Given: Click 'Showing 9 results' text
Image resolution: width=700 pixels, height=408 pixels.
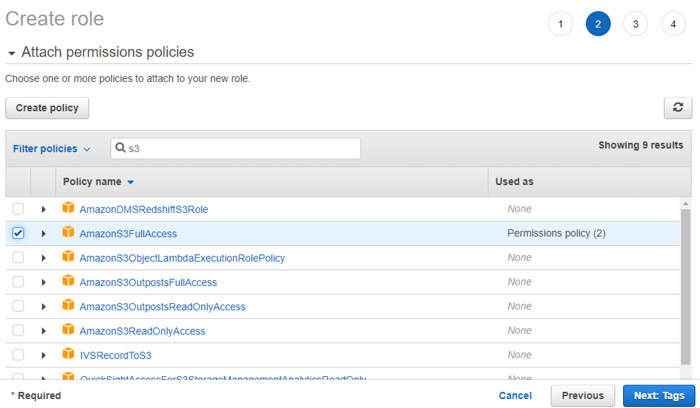Looking at the screenshot, I should click(641, 145).
